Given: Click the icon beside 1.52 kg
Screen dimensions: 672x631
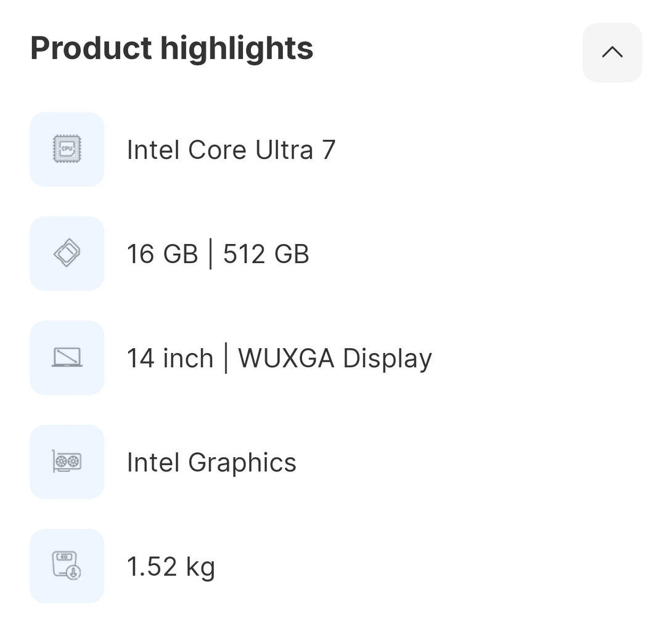Looking at the screenshot, I should pos(67,565).
